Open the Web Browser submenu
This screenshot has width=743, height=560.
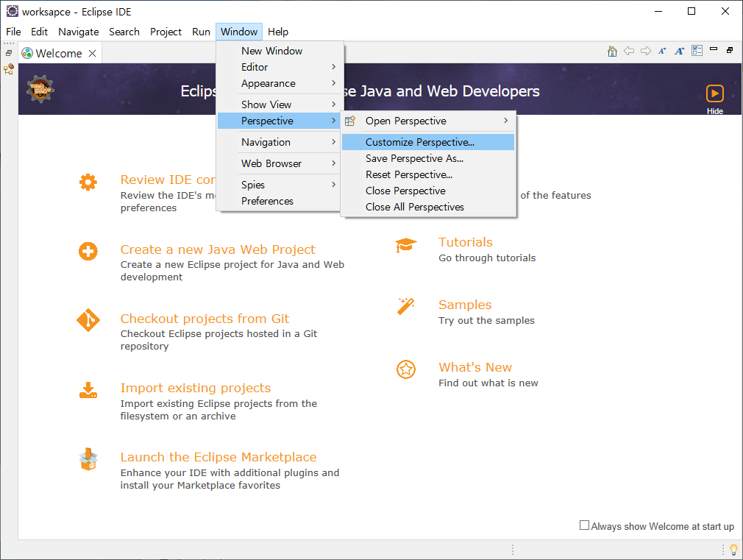280,163
